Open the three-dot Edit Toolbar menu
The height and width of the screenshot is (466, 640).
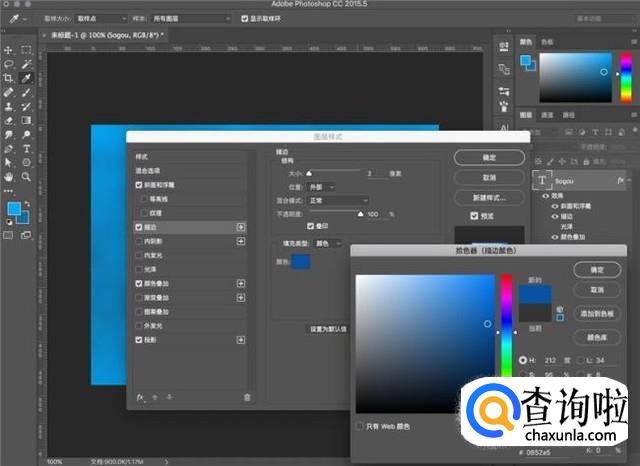coord(8,191)
